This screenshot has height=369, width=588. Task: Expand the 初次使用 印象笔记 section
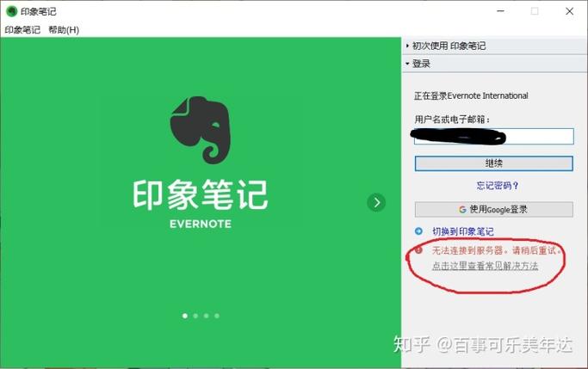coord(494,46)
